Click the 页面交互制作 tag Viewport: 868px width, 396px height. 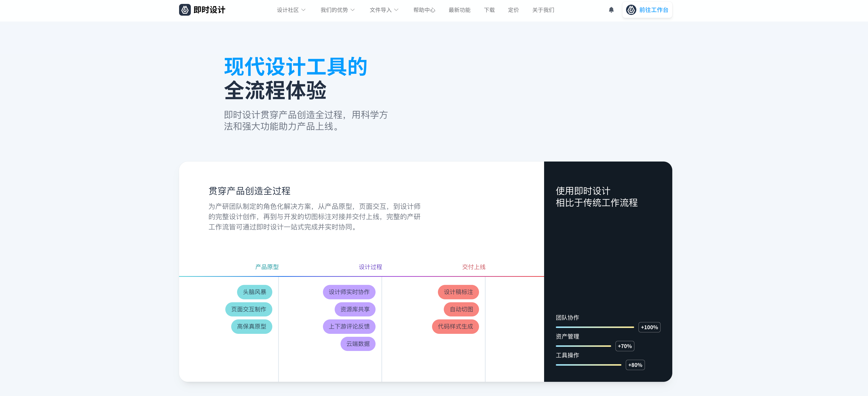click(249, 309)
